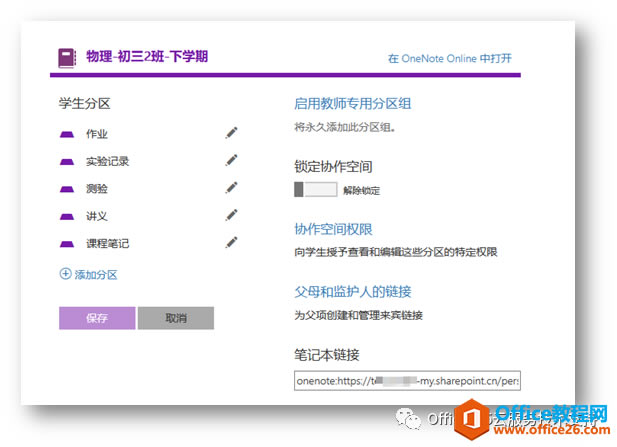Click the 取消 button
Screen dimensions: 617x447
pos(176,318)
